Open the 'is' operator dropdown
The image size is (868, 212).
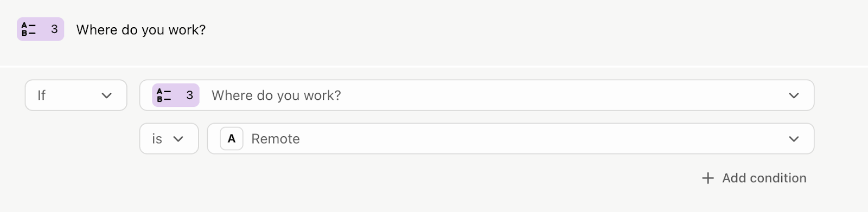(169, 139)
